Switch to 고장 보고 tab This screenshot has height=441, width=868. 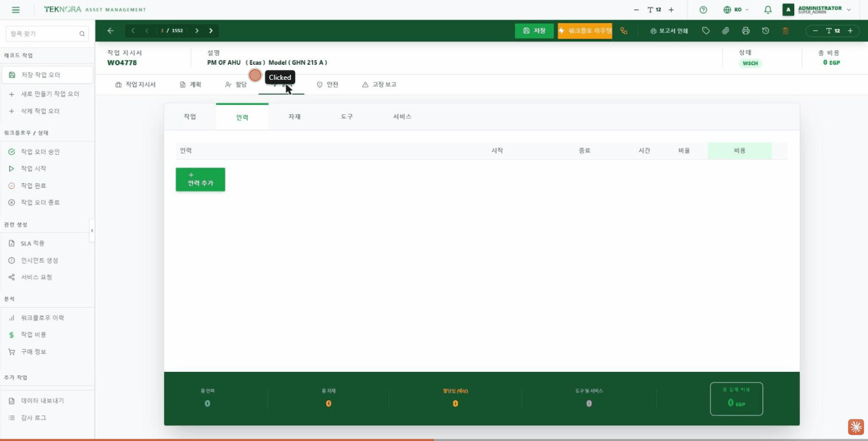(379, 85)
